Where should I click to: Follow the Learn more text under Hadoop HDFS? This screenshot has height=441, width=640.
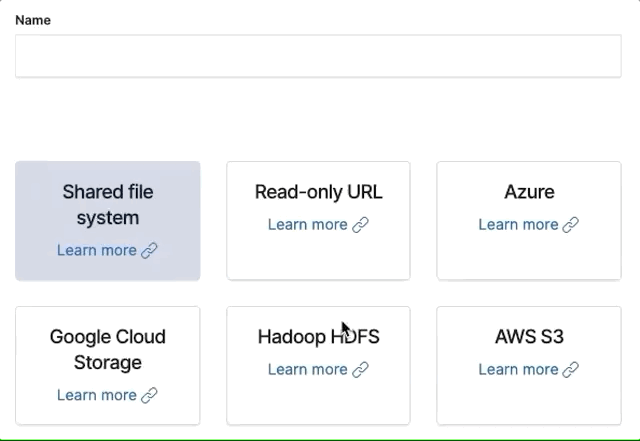coord(307,369)
